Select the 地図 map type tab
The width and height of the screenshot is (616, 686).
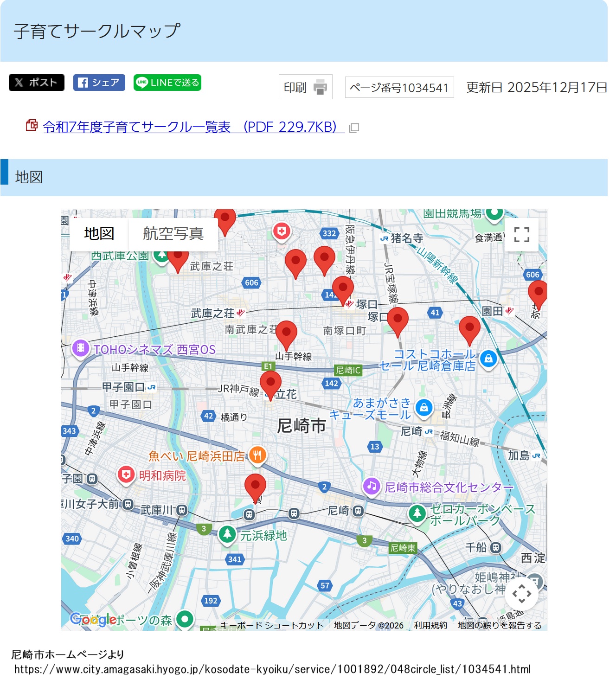(x=99, y=234)
